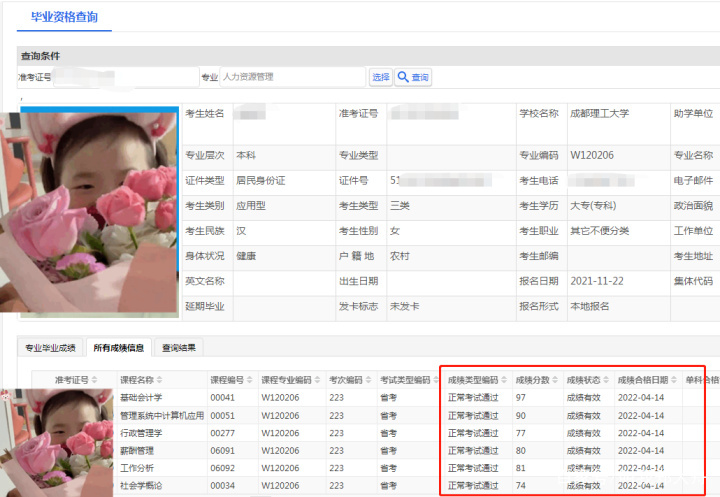
Task: Sort by the 课程名称 column sort arrow
Action: 160,381
